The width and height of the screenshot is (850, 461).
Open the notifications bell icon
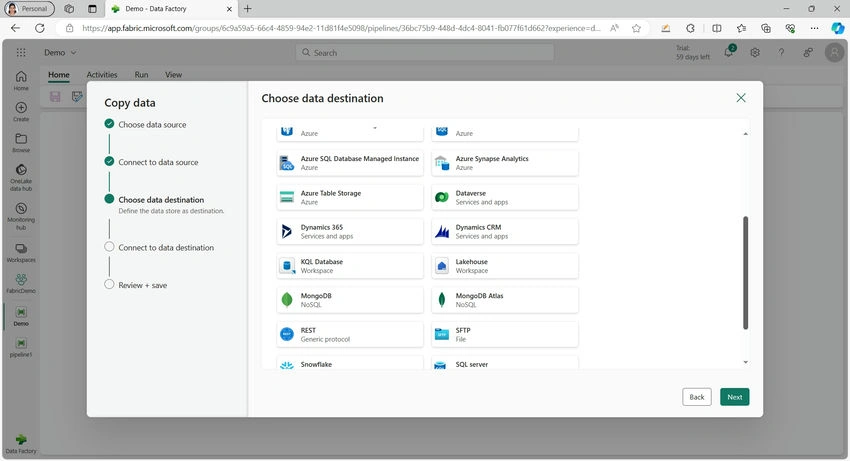pos(729,52)
